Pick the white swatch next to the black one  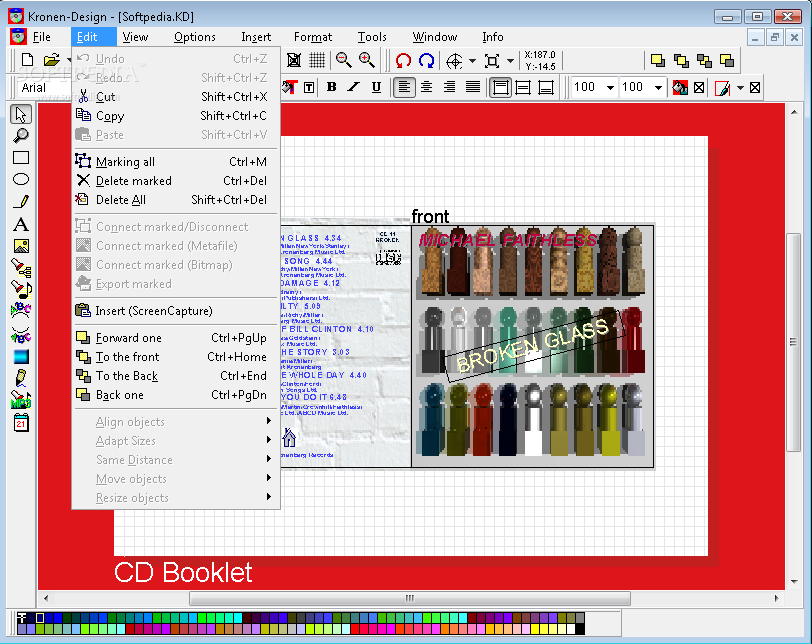click(570, 629)
